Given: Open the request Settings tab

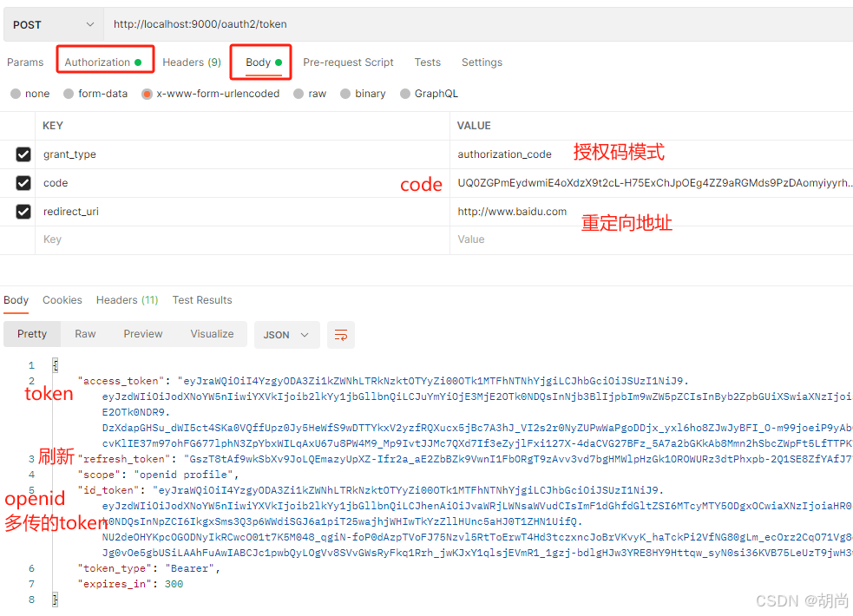Looking at the screenshot, I should point(482,62).
